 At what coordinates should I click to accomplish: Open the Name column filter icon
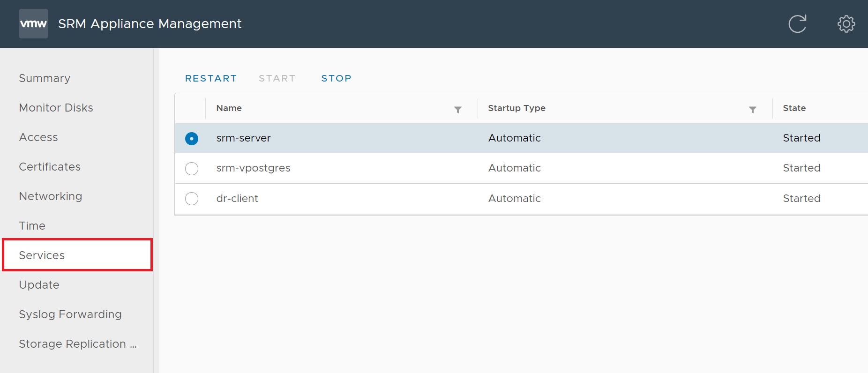click(x=458, y=110)
